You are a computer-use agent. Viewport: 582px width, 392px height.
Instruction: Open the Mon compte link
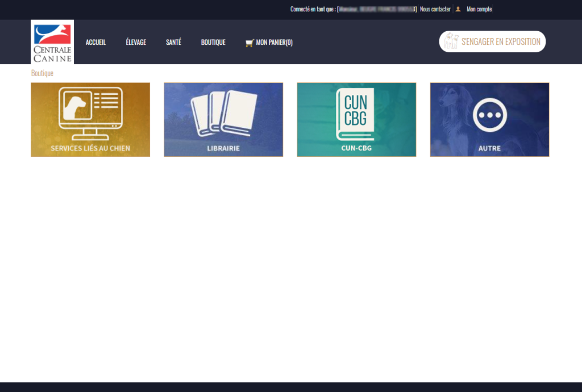[x=479, y=9]
